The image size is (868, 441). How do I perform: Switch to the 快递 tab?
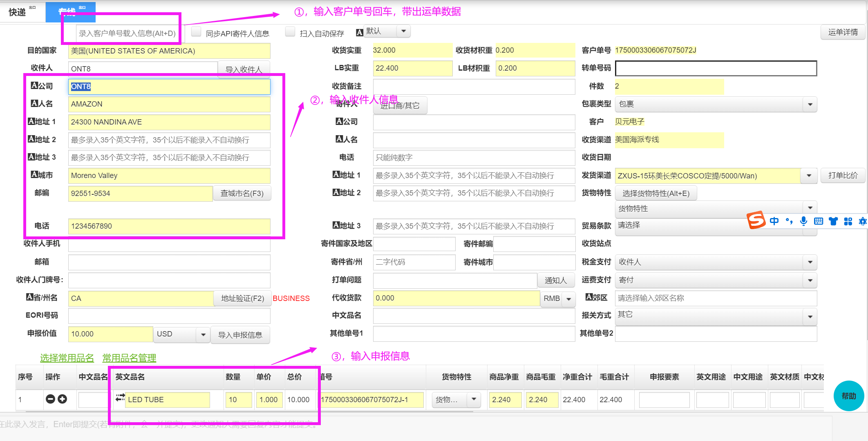click(x=18, y=12)
